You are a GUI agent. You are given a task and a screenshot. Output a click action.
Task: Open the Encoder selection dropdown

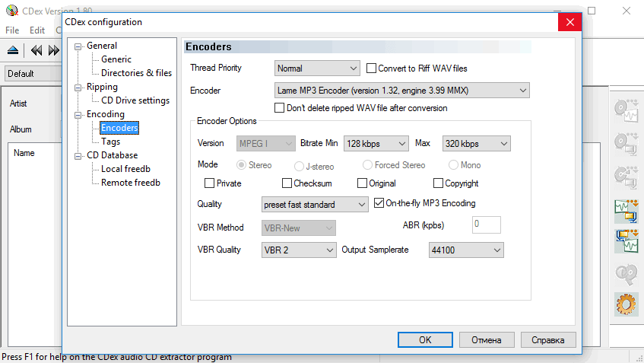tap(401, 91)
